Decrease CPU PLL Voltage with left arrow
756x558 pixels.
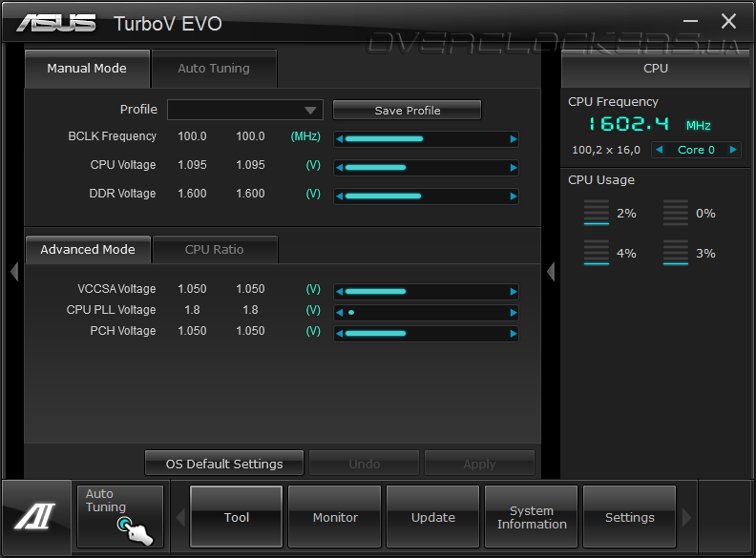click(x=340, y=313)
